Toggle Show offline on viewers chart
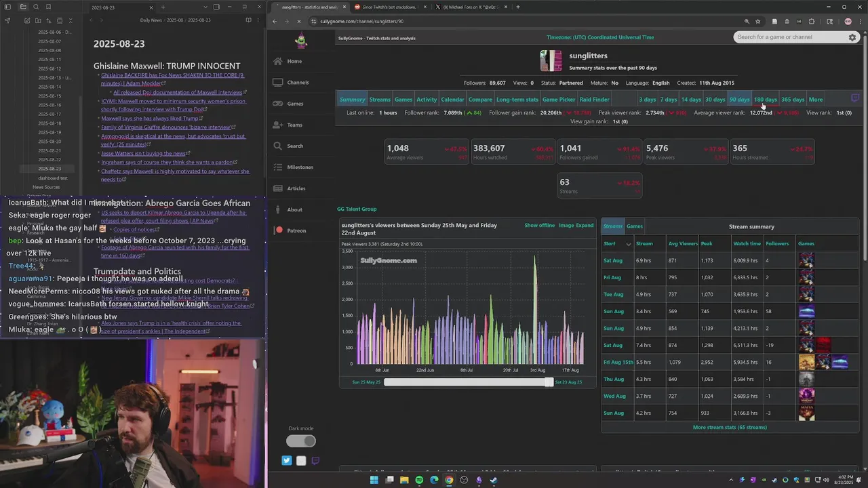 point(539,226)
